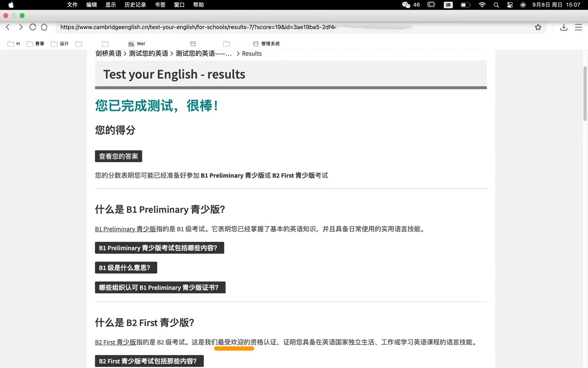
Task: Click the screen mirroring menu bar icon
Action: point(431,5)
